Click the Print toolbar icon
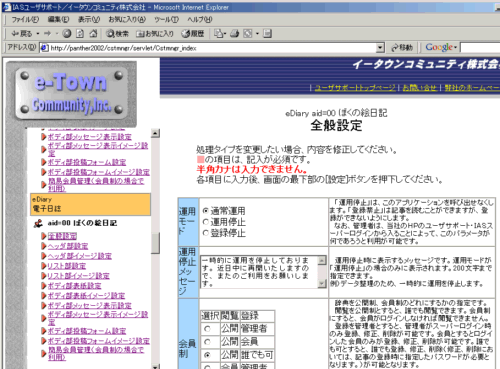500x369 pixels. click(235, 33)
